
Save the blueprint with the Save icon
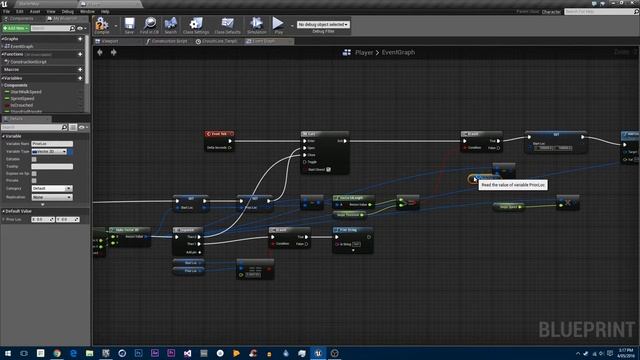[x=129, y=25]
